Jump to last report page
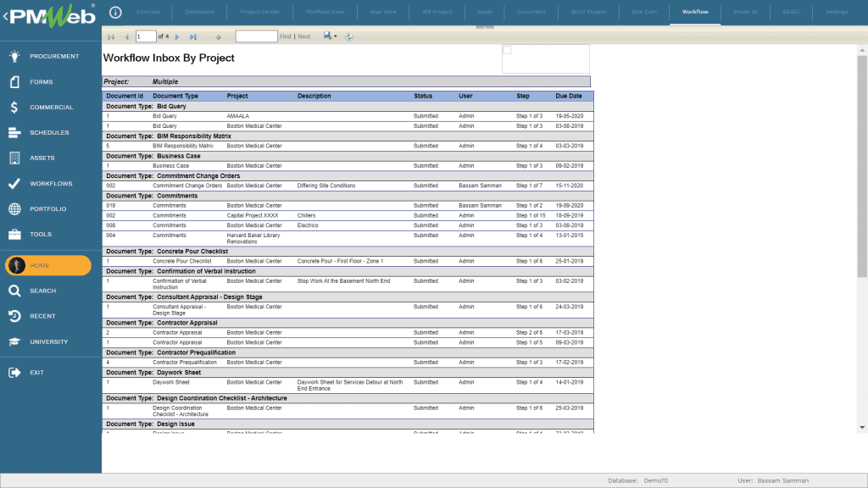This screenshot has width=868, height=488. click(192, 36)
